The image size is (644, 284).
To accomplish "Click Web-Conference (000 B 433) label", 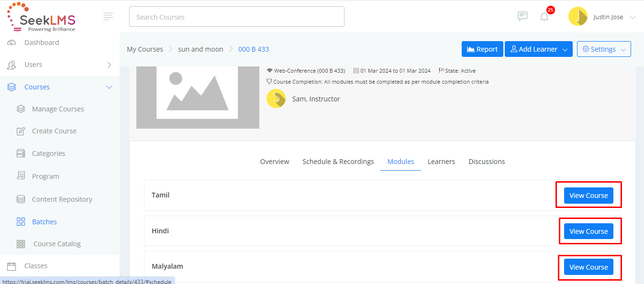I will pyautogui.click(x=310, y=71).
